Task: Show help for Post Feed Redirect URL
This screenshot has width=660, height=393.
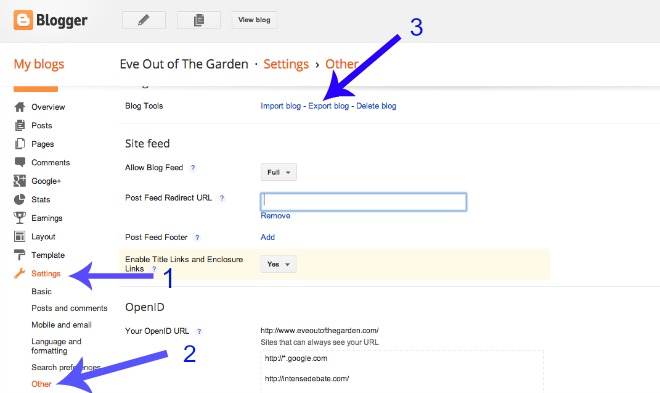Action: 222,198
